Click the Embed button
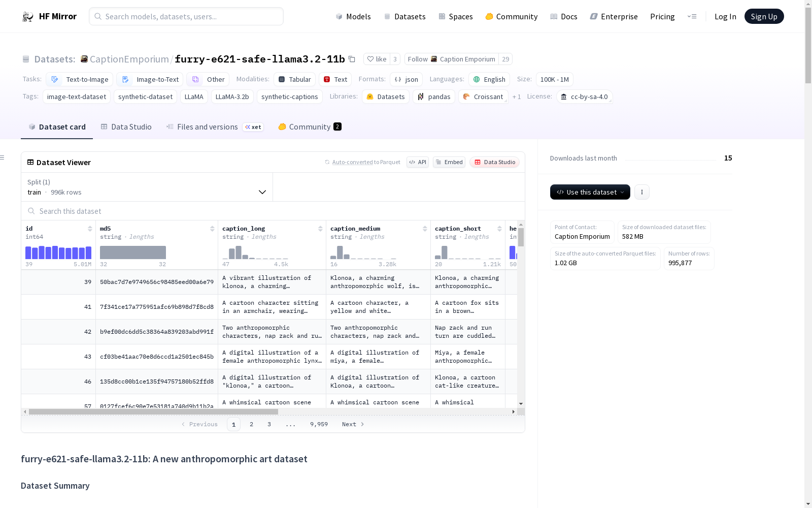The width and height of the screenshot is (812, 508). (449, 162)
